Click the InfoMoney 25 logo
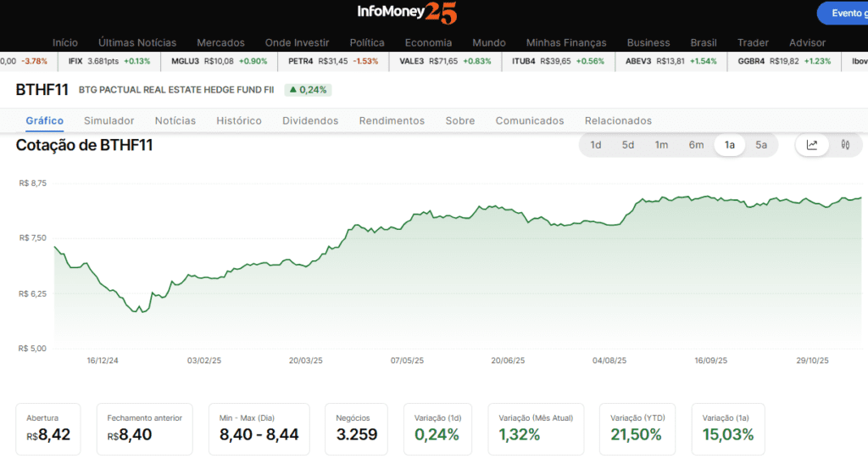Viewport: 868px width, 464px height. pos(405,13)
